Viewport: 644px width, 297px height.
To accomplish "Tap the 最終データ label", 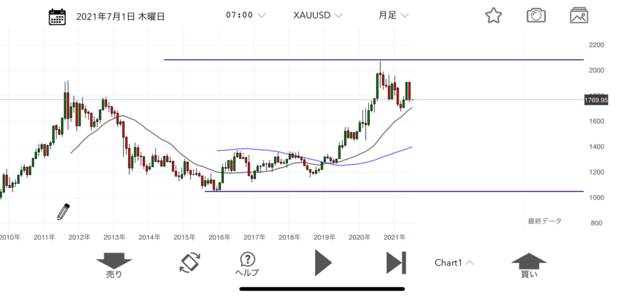I will (545, 221).
